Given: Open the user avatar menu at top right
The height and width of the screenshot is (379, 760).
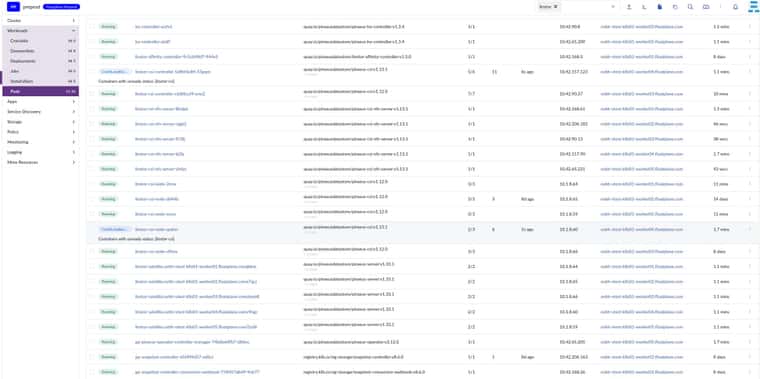Looking at the screenshot, I should click(753, 7).
